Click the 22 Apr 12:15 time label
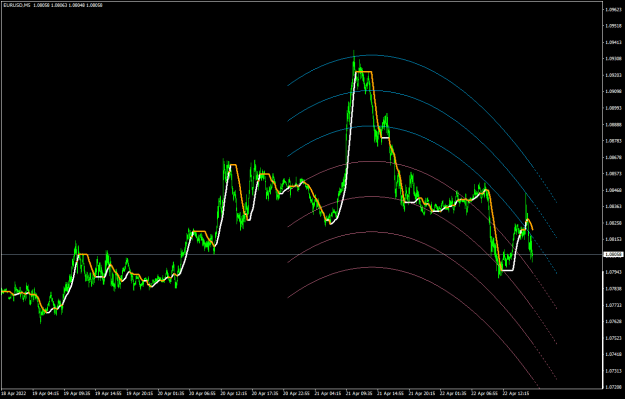The image size is (625, 399). pyautogui.click(x=517, y=393)
